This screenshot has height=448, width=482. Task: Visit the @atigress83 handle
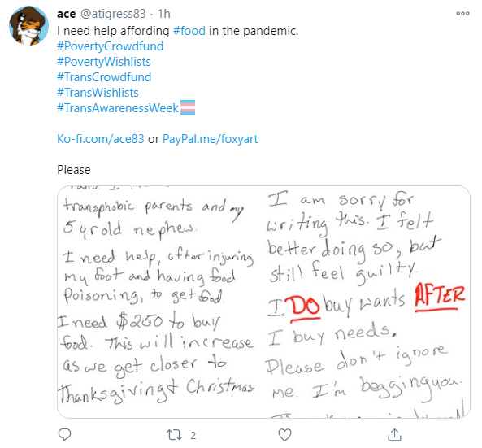click(x=113, y=14)
